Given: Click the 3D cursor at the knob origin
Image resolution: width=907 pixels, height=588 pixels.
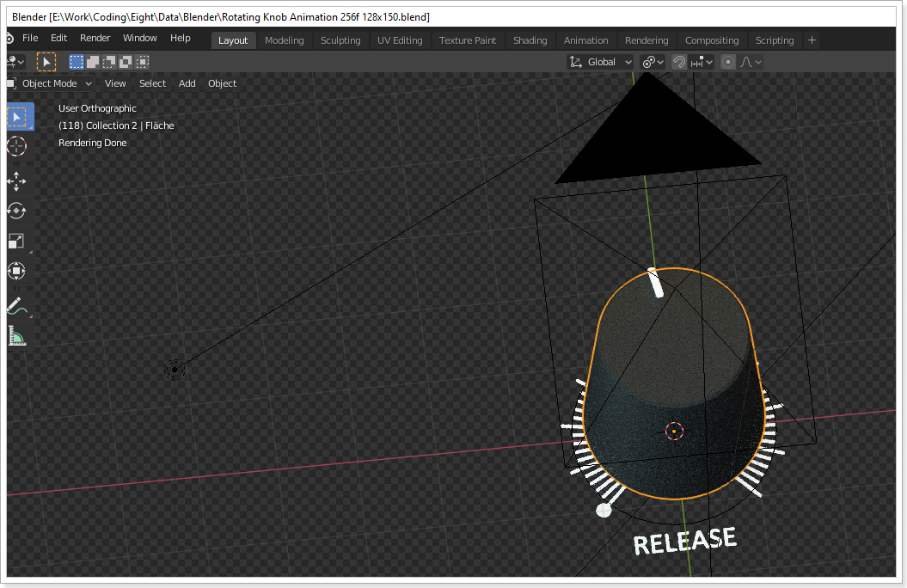Looking at the screenshot, I should point(674,432).
